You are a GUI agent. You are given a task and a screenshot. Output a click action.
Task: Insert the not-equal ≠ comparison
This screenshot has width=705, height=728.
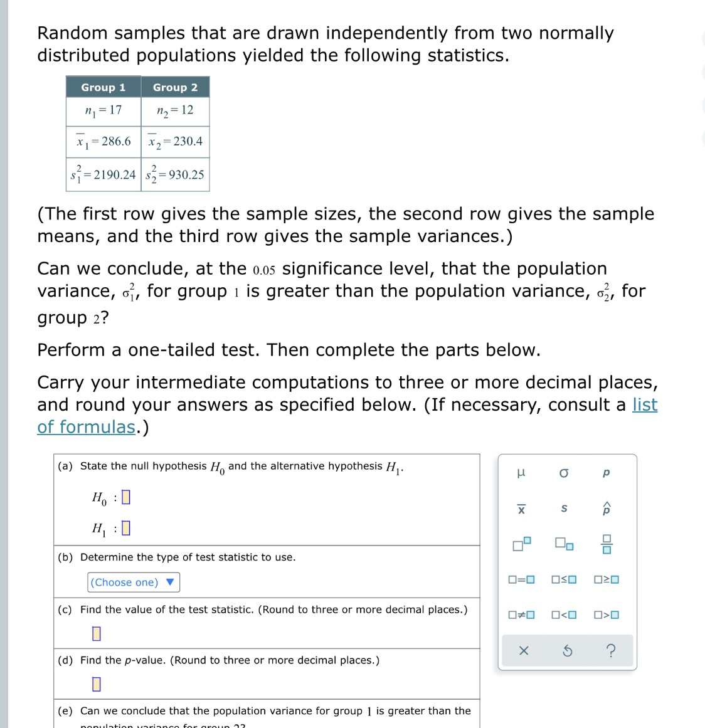tap(521, 615)
